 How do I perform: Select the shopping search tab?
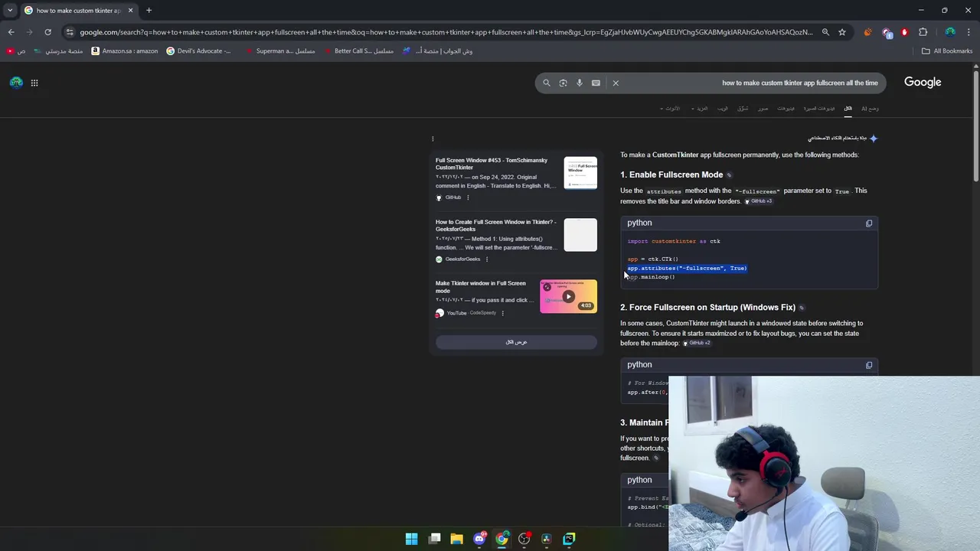tap(743, 109)
